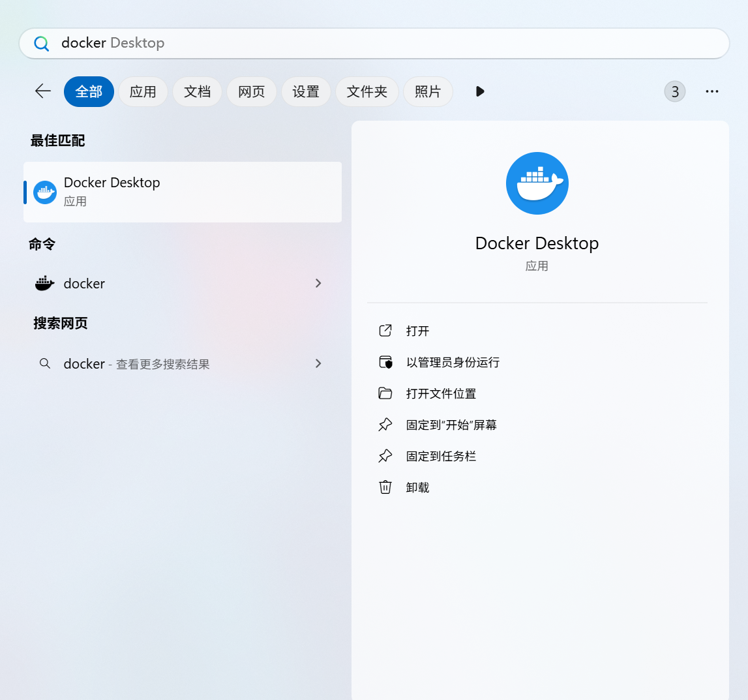
Task: Switch to the 设置 filter tab
Action: pyautogui.click(x=306, y=91)
